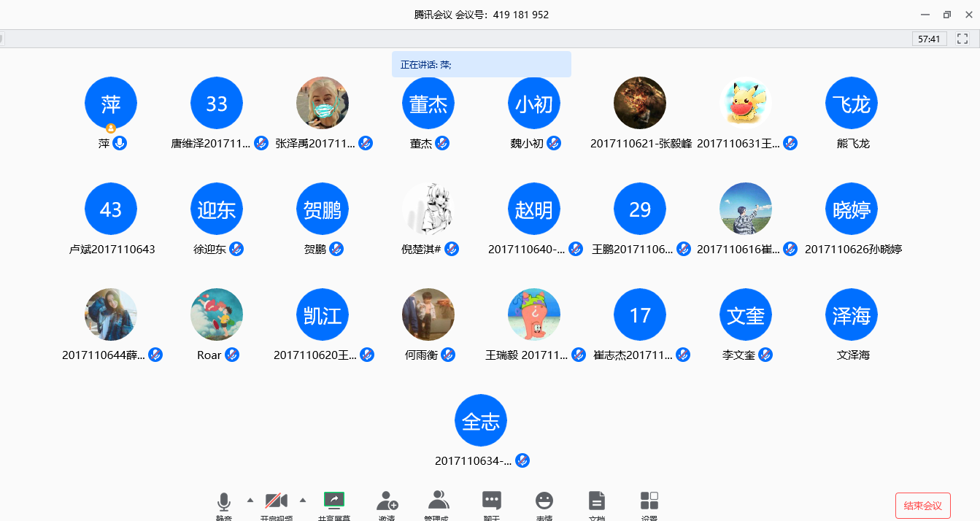Expand video options arrow beside camera
Image resolution: width=980 pixels, height=521 pixels.
coord(303,500)
